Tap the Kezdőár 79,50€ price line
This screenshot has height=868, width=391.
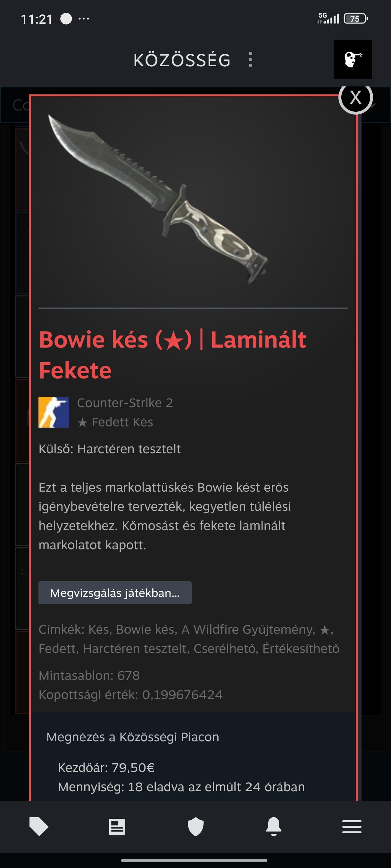coord(106,768)
